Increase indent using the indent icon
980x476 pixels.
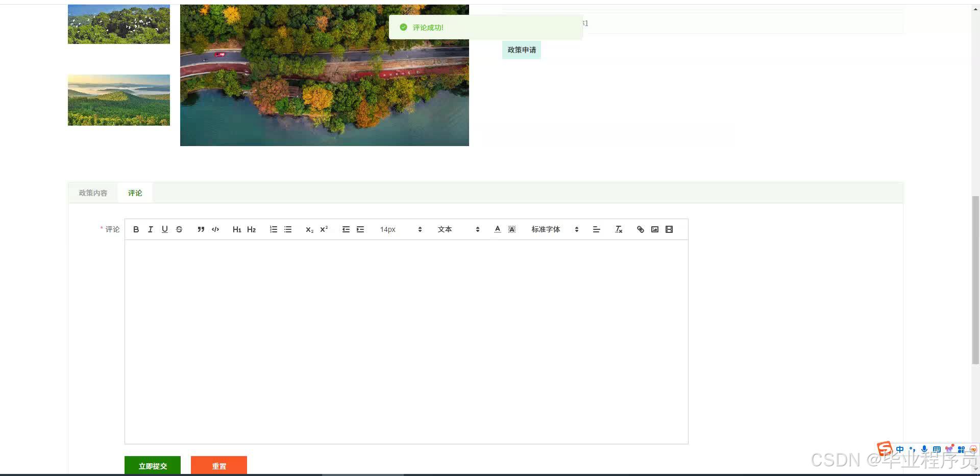[360, 229]
